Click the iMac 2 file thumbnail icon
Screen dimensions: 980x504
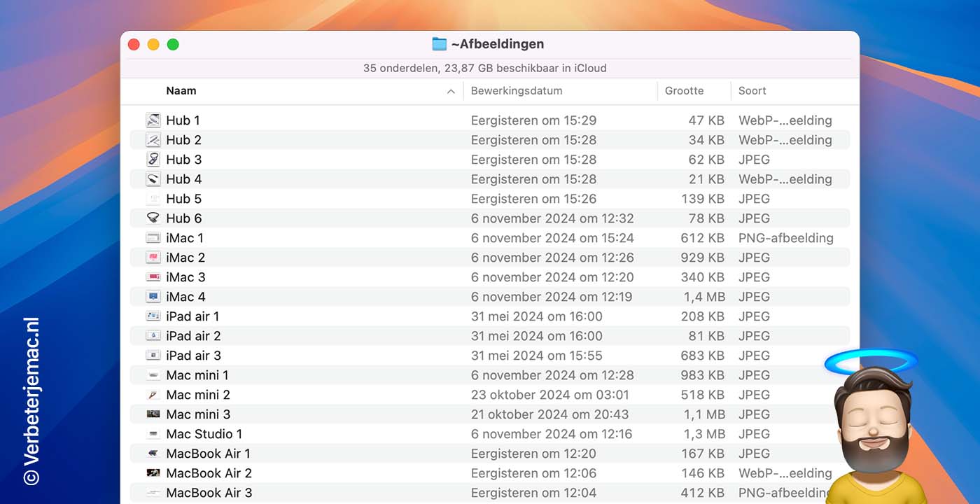tap(153, 258)
